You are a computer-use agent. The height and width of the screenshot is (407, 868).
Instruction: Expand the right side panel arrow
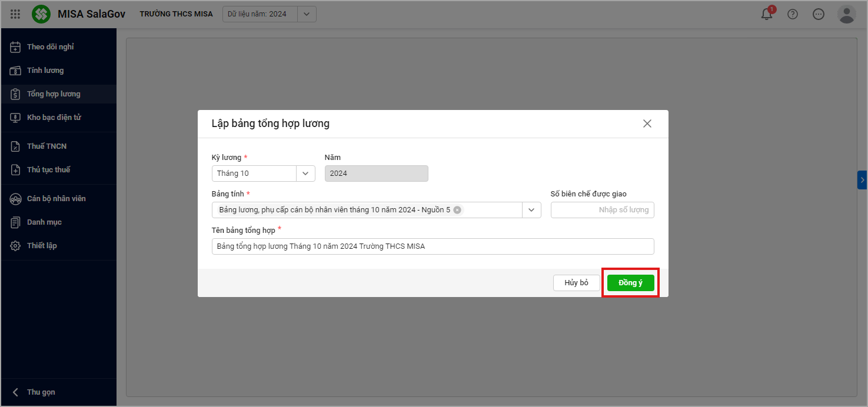click(862, 180)
